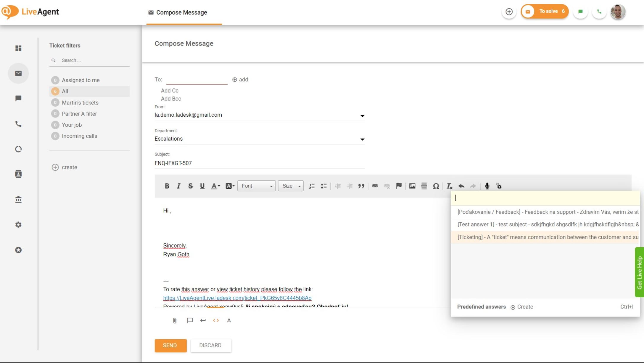
Task: Apply bold formatting in the editor
Action: [167, 186]
